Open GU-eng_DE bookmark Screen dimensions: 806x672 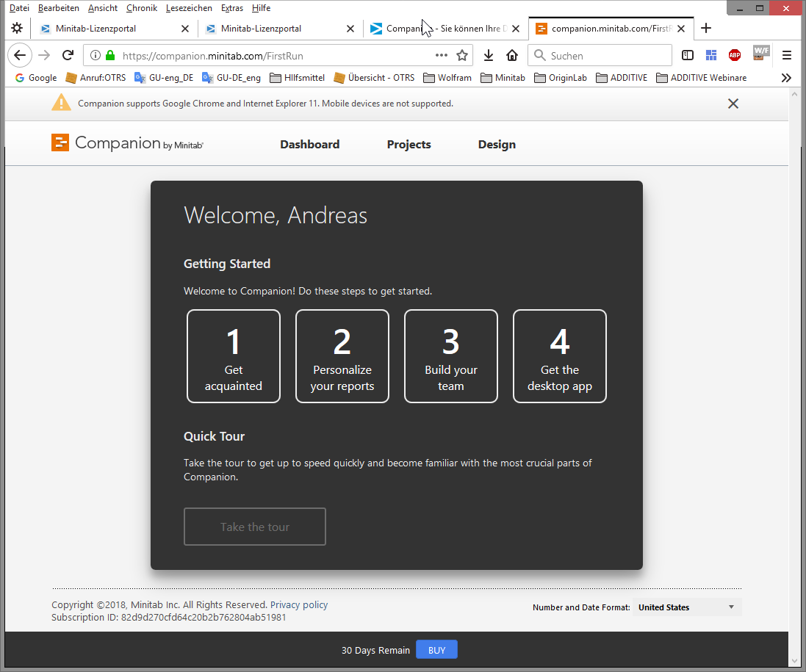point(164,78)
